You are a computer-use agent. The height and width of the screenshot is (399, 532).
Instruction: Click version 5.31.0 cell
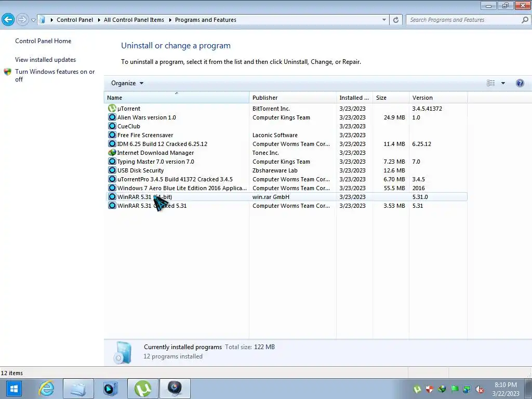pos(420,196)
